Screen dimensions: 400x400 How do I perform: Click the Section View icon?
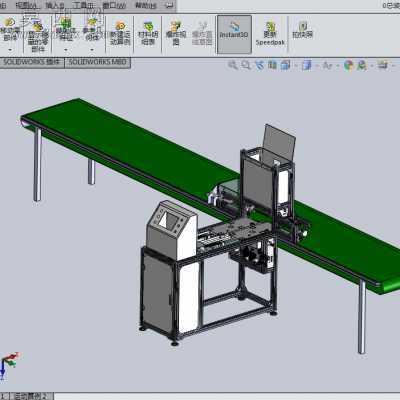pyautogui.click(x=272, y=65)
